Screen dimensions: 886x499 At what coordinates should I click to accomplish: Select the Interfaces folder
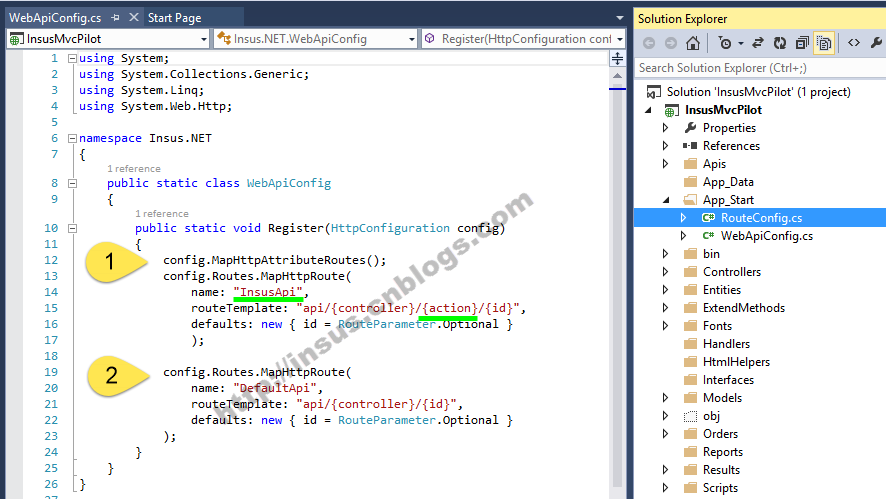(728, 380)
